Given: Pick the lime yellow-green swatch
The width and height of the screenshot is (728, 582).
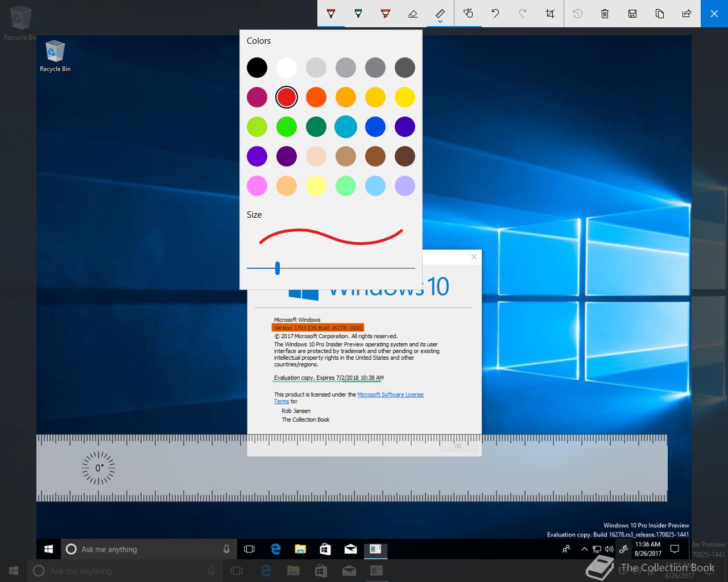Looking at the screenshot, I should coord(257,127).
